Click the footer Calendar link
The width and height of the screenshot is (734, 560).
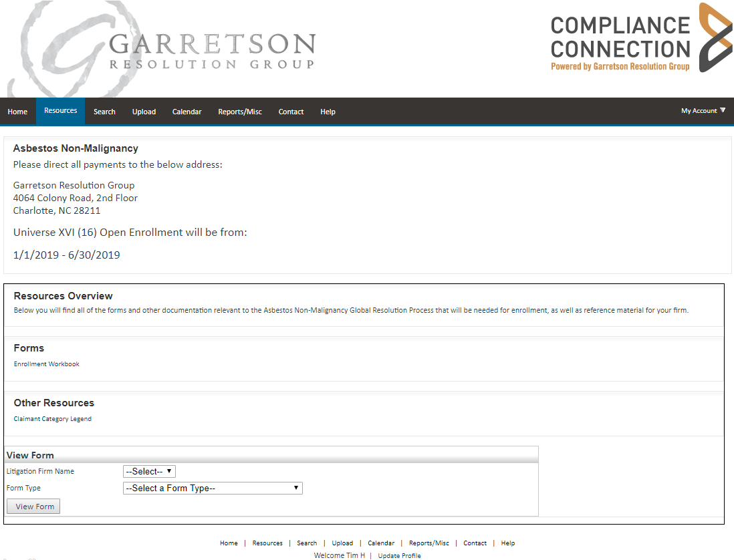pos(381,543)
